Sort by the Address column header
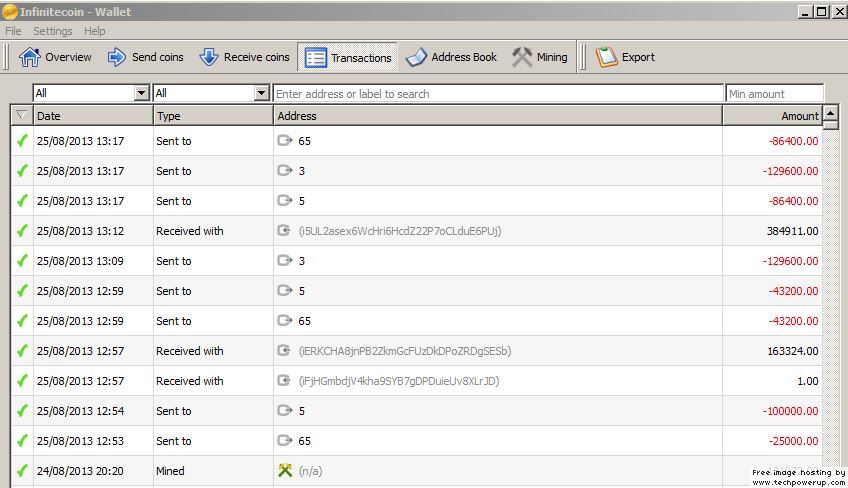 498,116
